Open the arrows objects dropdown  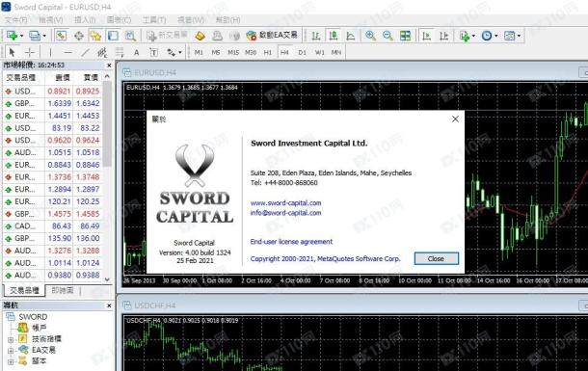click(180, 52)
